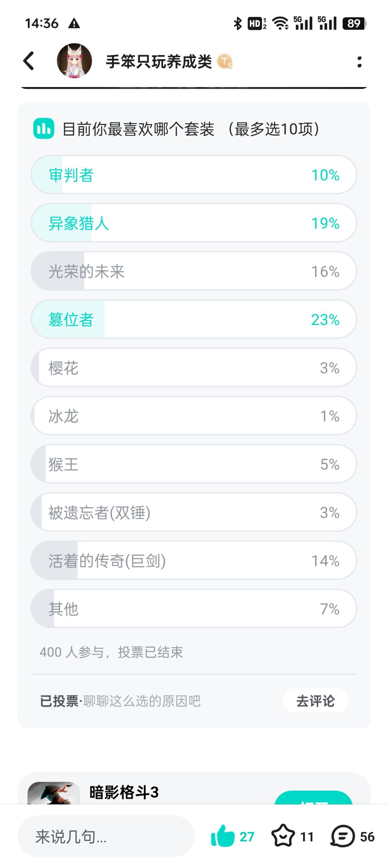This screenshot has width=388, height=868.
Task: Choose the 活着的传奇(巨剑) poll option
Action: [x=194, y=560]
